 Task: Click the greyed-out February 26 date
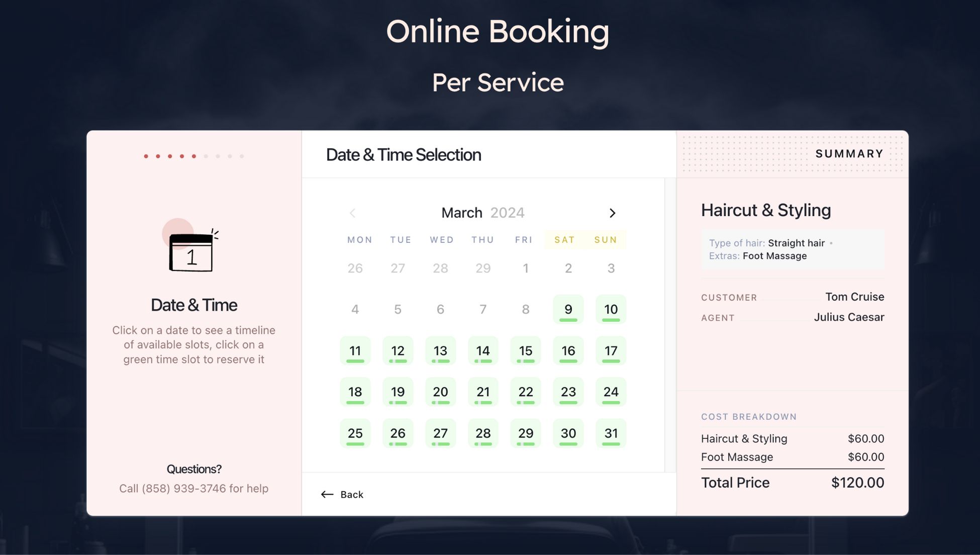(x=355, y=268)
